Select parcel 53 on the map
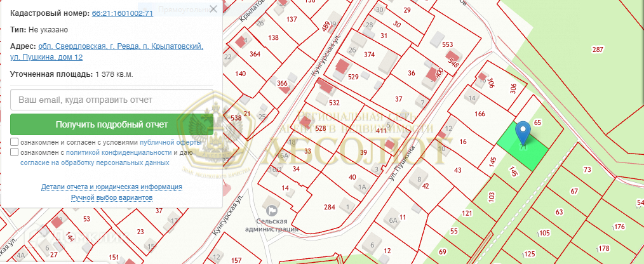 pos(86,219)
